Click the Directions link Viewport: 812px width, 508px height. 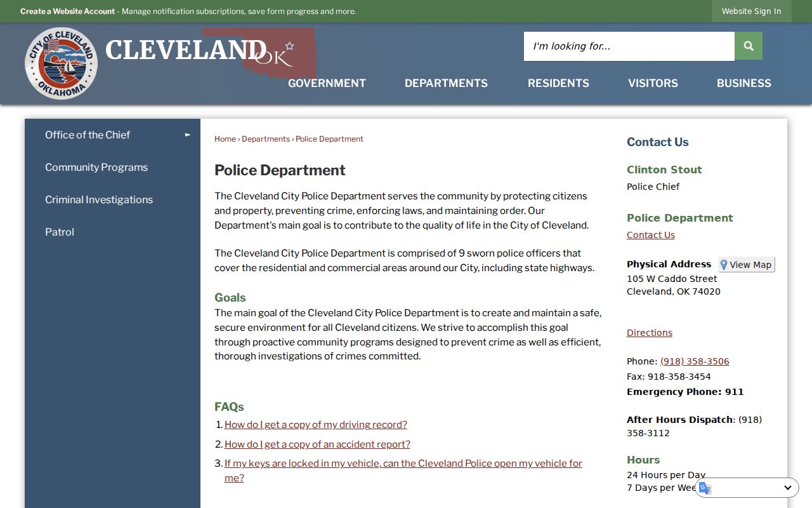click(650, 333)
